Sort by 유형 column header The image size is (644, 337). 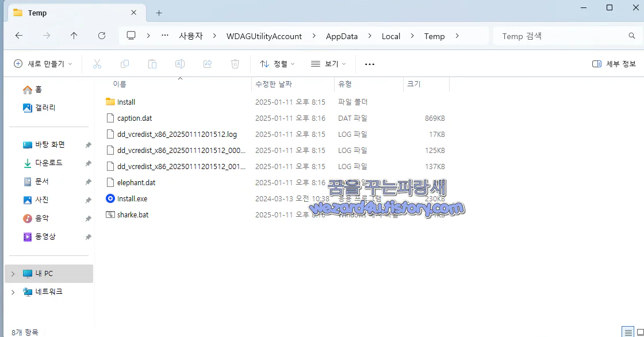(x=345, y=84)
